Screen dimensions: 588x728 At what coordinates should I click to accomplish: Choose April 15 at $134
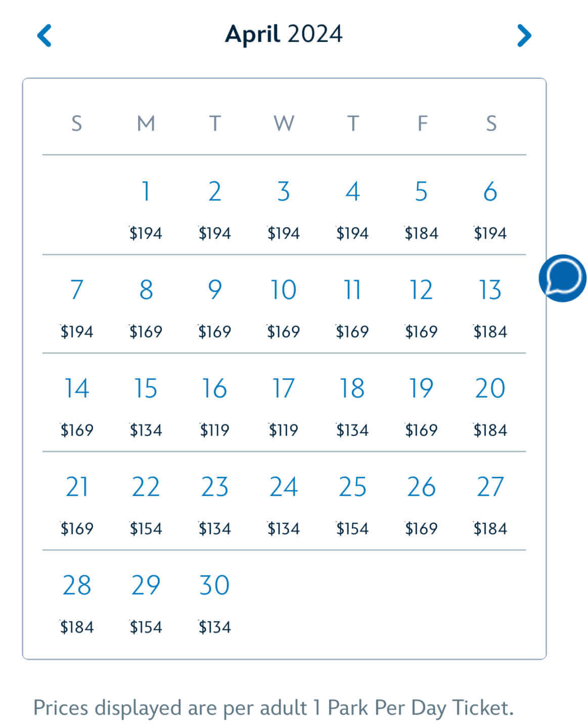click(146, 406)
